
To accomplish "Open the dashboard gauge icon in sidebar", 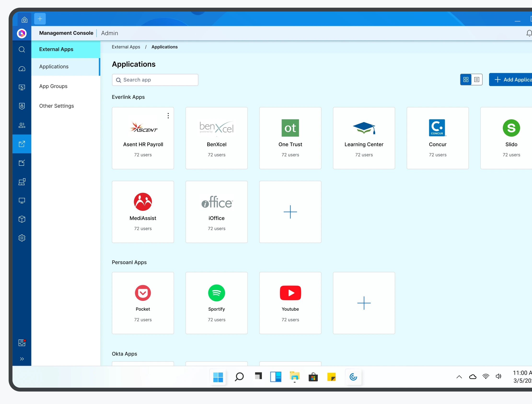I will point(22,69).
